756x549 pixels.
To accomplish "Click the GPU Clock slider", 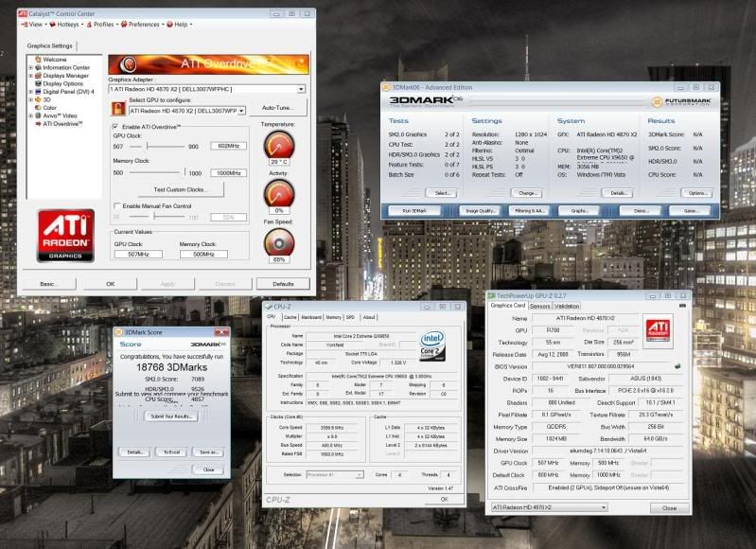I will pyautogui.click(x=158, y=146).
